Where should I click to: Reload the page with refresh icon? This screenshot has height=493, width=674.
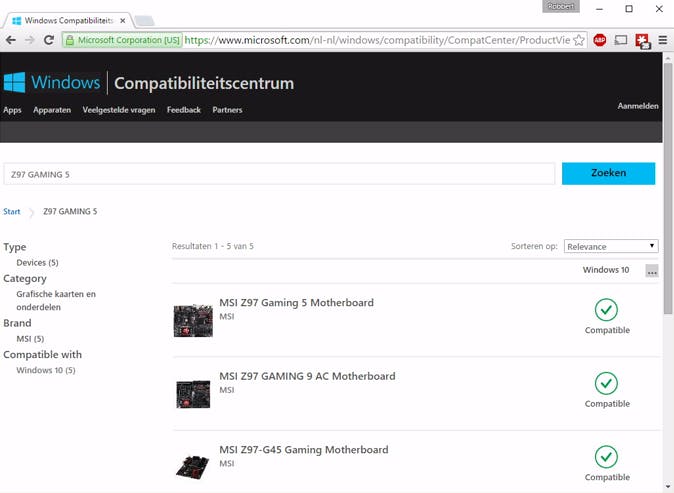[x=49, y=40]
